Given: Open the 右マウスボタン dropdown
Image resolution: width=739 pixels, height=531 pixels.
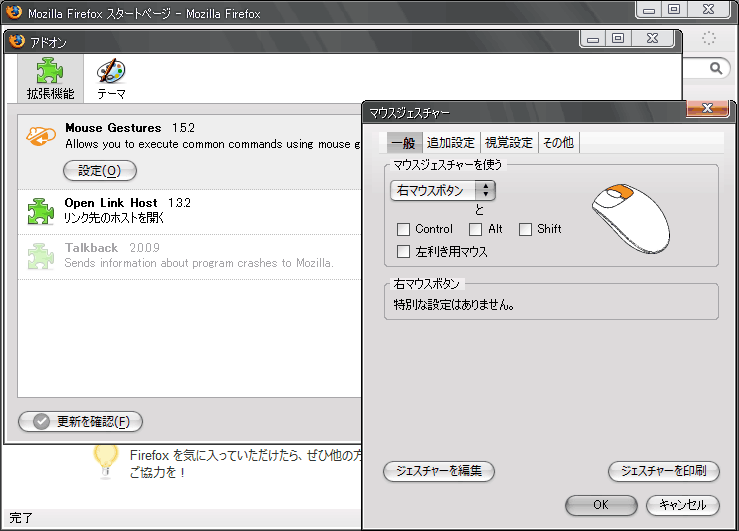Looking at the screenshot, I should [443, 190].
